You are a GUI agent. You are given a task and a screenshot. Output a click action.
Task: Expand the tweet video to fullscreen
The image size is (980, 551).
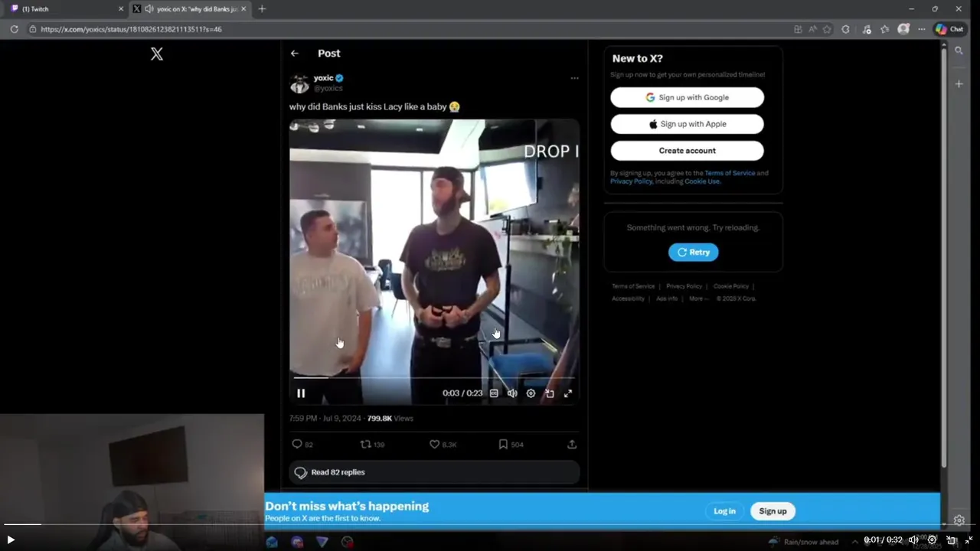[x=568, y=393]
